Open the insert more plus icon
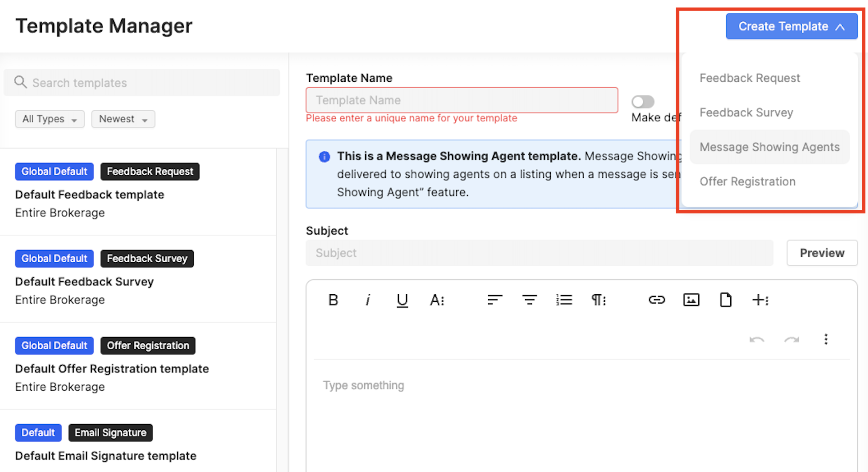 [x=760, y=300]
